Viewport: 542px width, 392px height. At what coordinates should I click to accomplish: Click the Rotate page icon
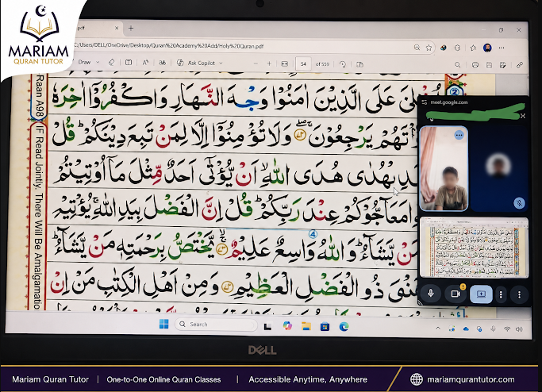coord(343,64)
